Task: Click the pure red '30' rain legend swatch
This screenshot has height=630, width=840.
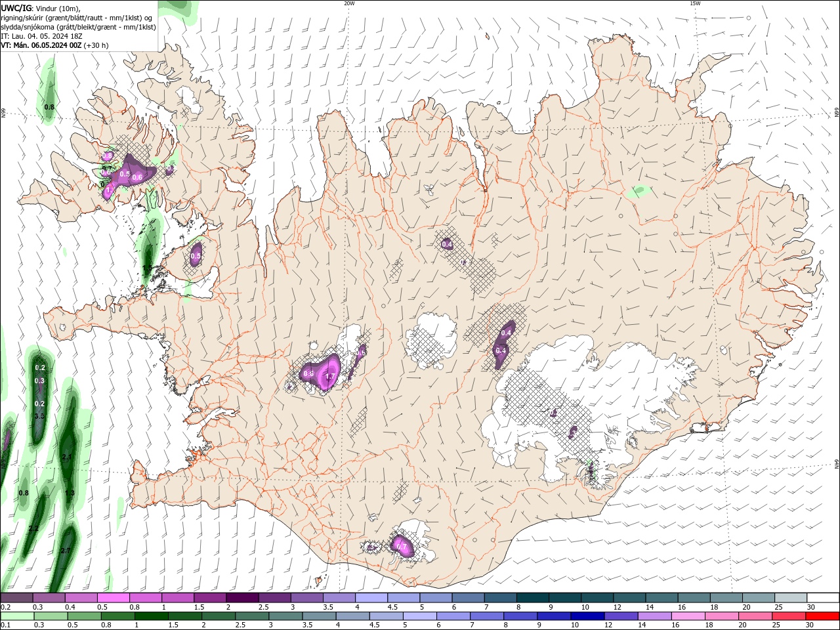Action: [x=823, y=616]
